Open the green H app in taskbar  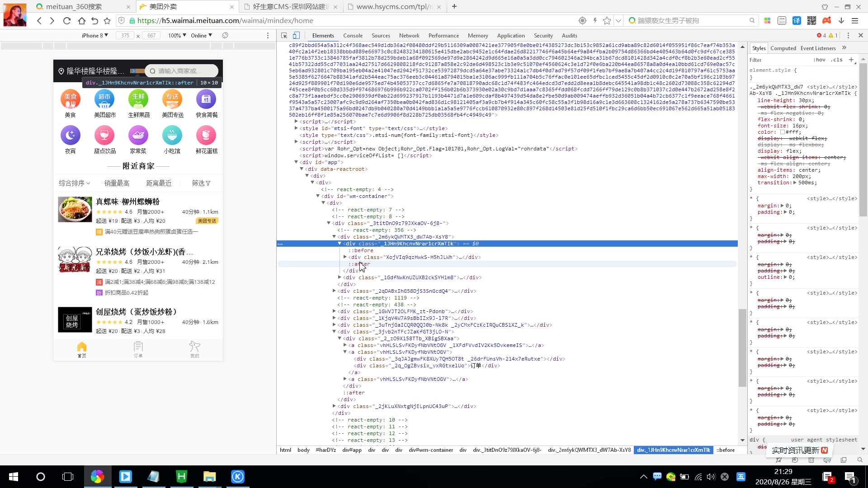coord(181,477)
